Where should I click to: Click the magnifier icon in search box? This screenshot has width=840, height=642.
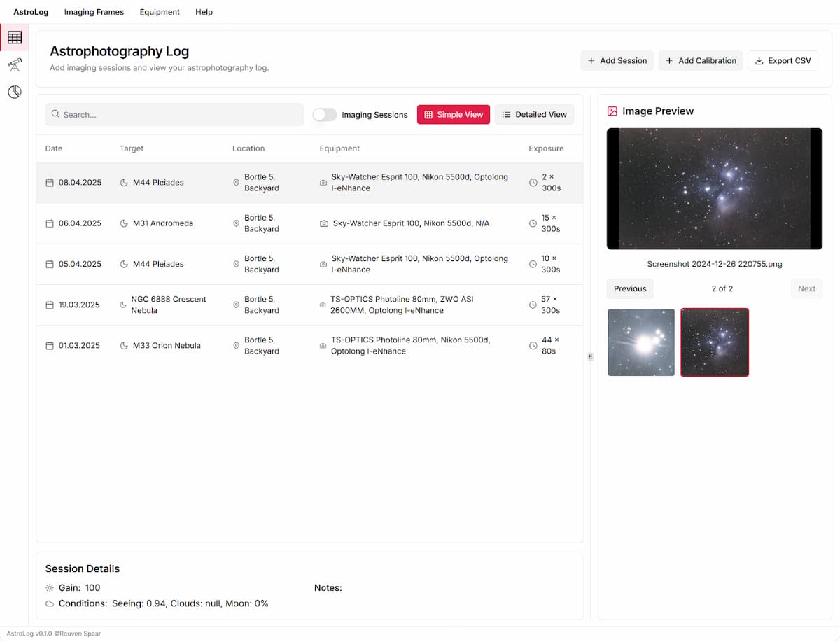click(x=56, y=114)
